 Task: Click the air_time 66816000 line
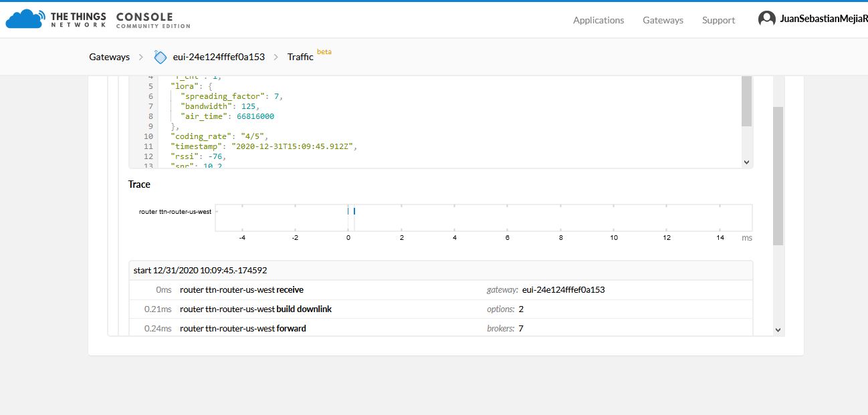point(227,116)
